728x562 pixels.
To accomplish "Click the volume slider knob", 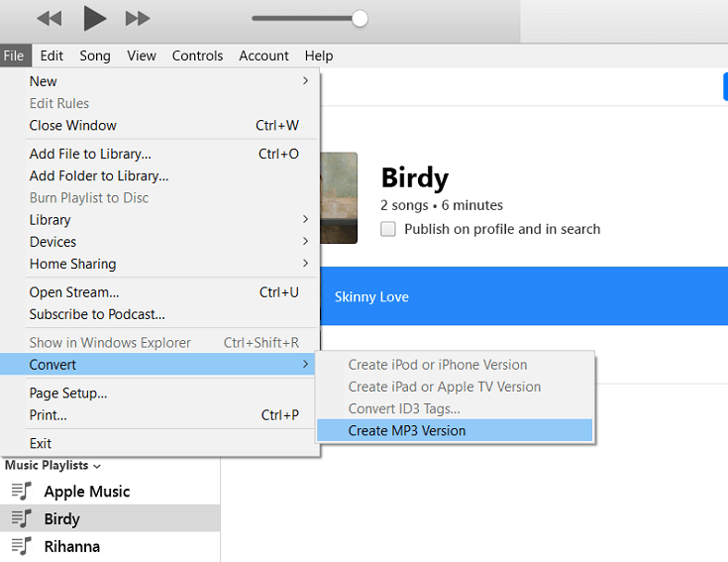I will pyautogui.click(x=360, y=18).
